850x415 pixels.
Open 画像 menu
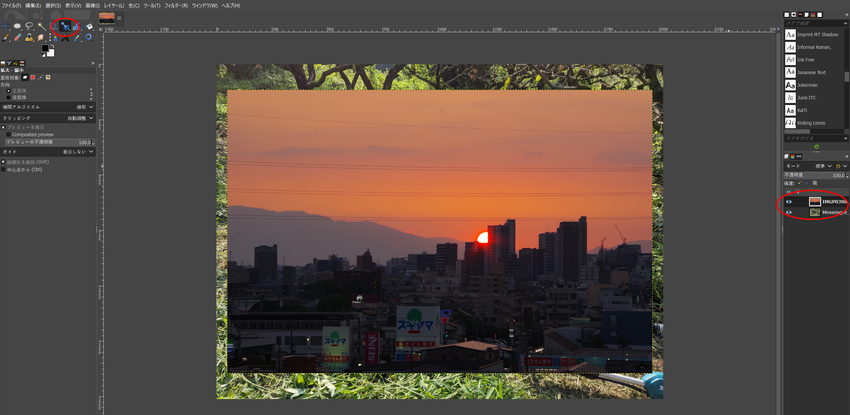pos(92,5)
